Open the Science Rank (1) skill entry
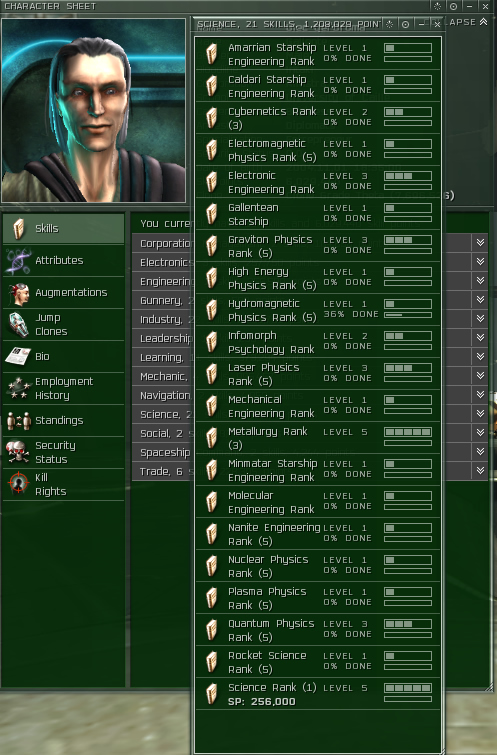The image size is (497, 755). pyautogui.click(x=318, y=694)
